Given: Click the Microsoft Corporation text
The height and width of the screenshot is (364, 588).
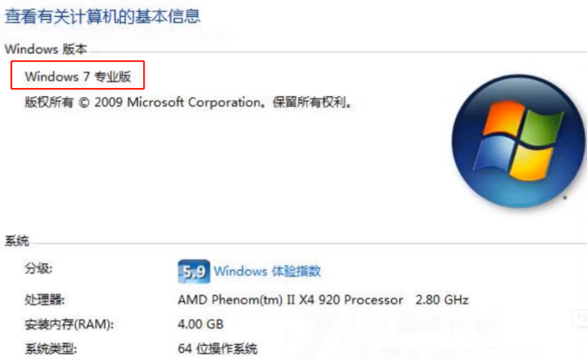Looking at the screenshot, I should [x=196, y=102].
